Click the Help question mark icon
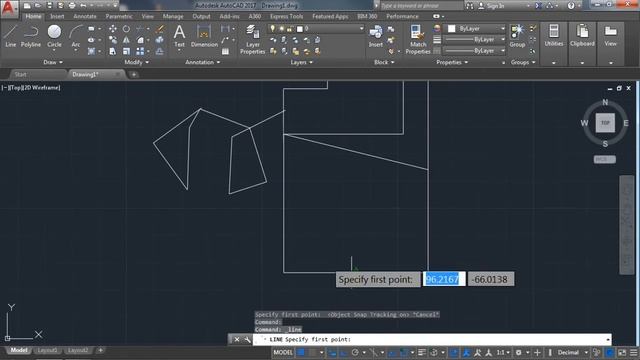The height and width of the screenshot is (360, 640). coord(571,6)
